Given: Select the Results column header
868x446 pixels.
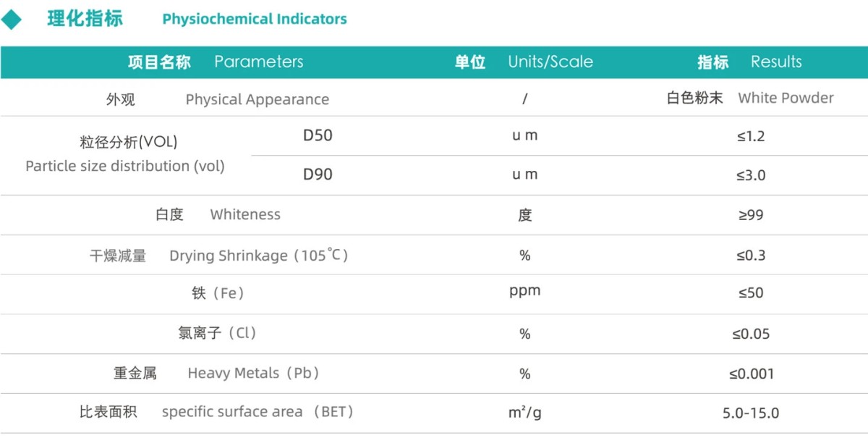Looking at the screenshot, I should [x=775, y=62].
